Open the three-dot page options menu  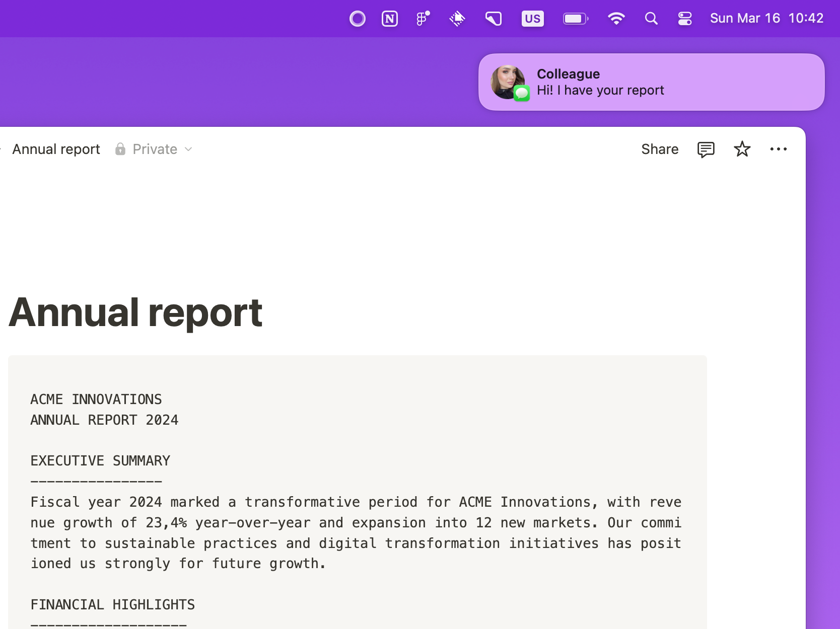coord(778,149)
